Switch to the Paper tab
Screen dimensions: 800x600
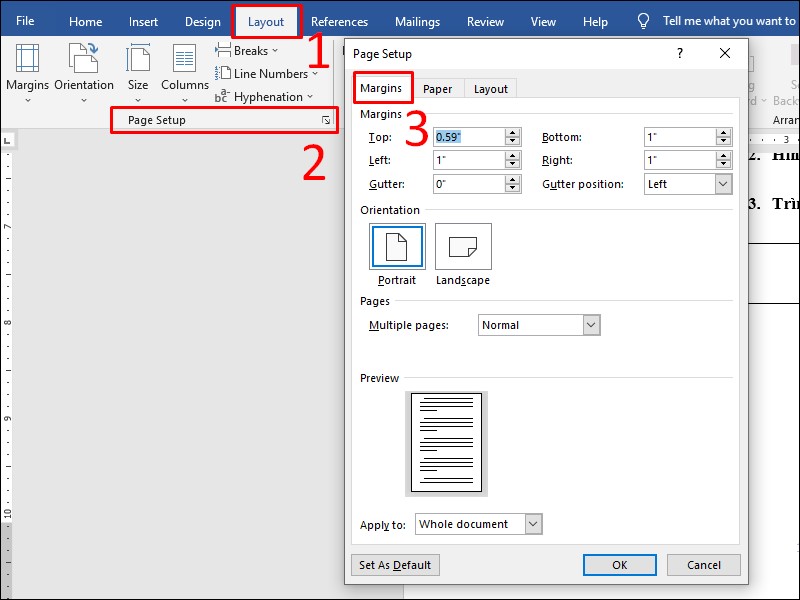pyautogui.click(x=437, y=89)
